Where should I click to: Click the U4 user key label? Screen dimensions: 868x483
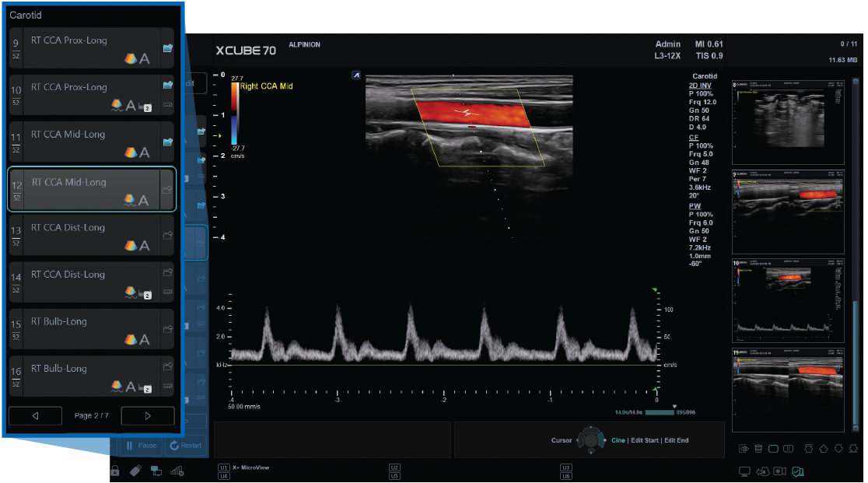pyautogui.click(x=224, y=476)
